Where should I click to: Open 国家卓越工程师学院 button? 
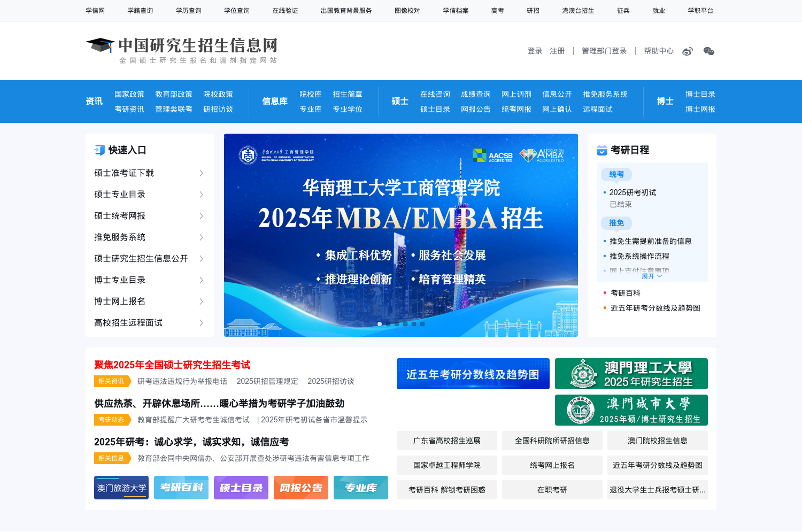[447, 465]
